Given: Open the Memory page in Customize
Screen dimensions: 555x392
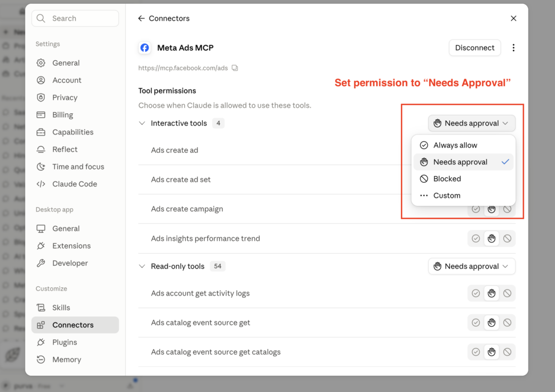Looking at the screenshot, I should (x=75, y=360).
